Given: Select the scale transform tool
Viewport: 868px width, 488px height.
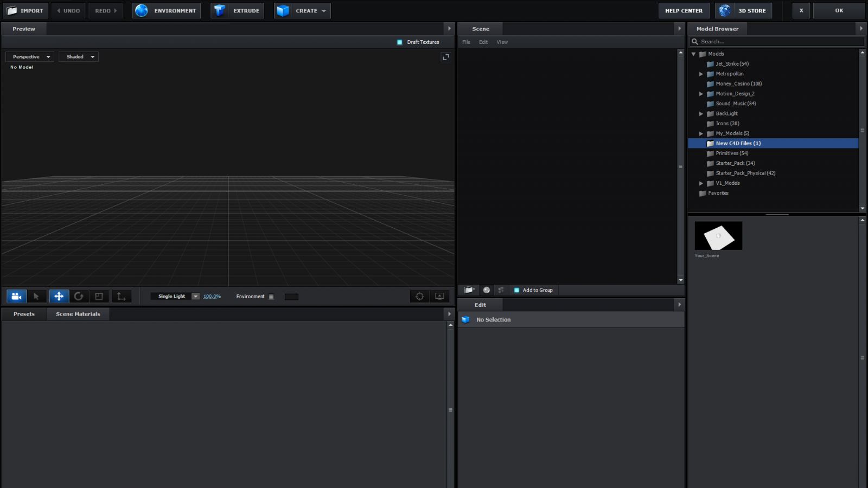Looking at the screenshot, I should (x=99, y=296).
